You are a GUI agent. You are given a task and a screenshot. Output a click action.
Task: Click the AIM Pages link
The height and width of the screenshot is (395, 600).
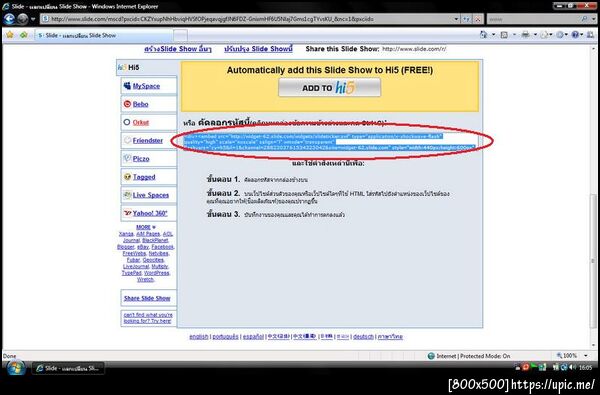pos(148,234)
